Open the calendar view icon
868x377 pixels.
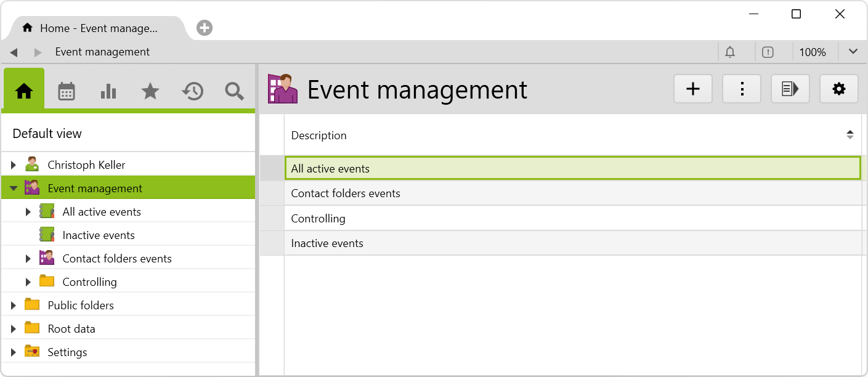pyautogui.click(x=66, y=91)
